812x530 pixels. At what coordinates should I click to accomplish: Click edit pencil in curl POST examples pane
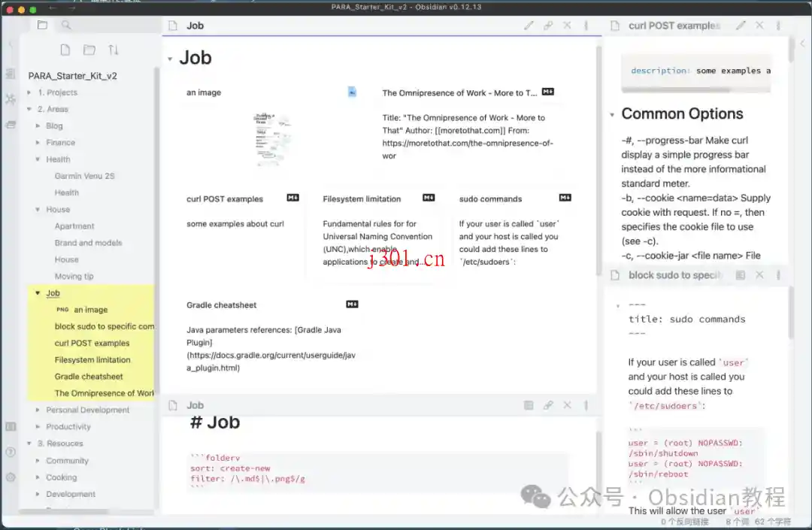pos(741,26)
